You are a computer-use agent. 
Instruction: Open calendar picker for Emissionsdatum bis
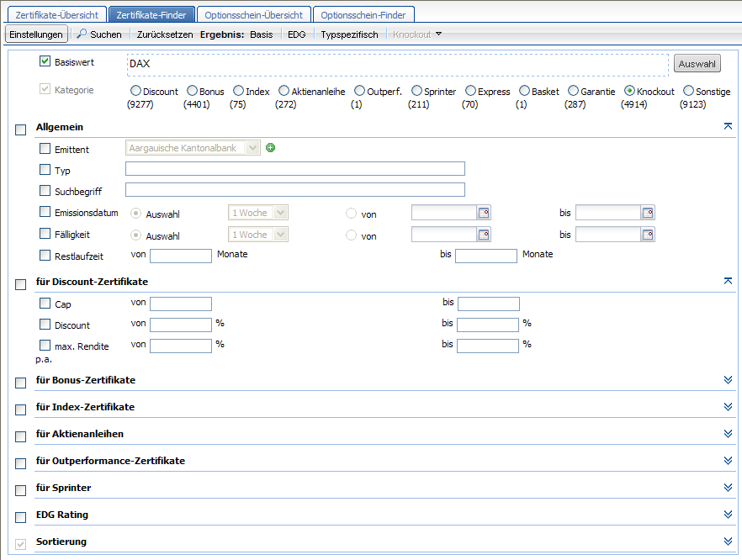click(x=648, y=213)
